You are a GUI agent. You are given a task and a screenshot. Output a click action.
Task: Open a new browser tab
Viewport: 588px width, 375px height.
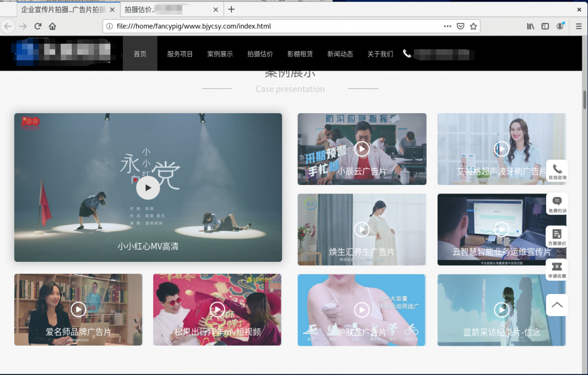[231, 9]
